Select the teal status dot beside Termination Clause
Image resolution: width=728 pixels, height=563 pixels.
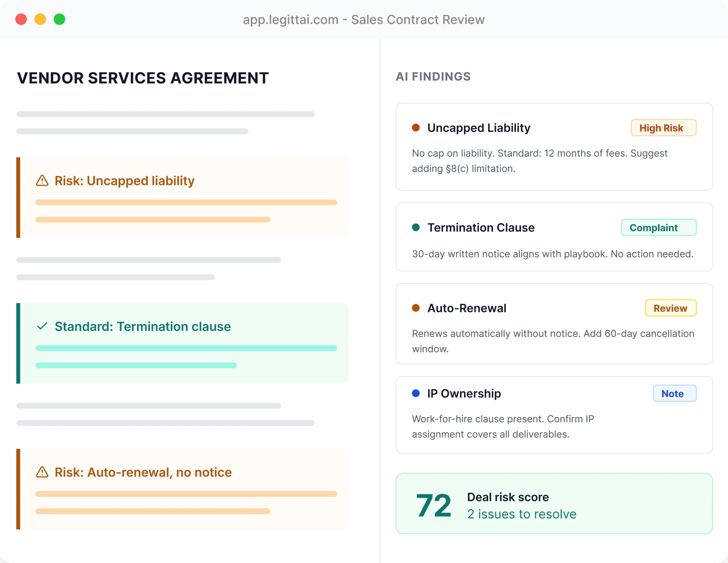tap(416, 227)
